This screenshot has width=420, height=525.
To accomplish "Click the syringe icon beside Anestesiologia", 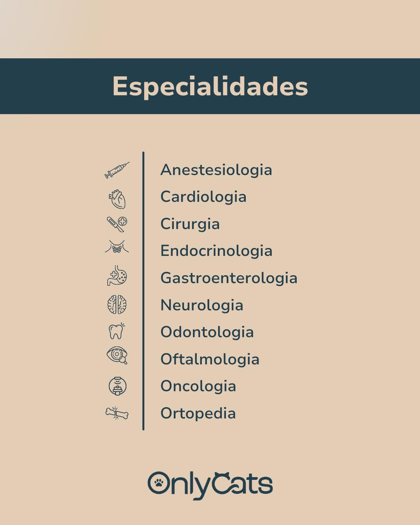I will (117, 170).
